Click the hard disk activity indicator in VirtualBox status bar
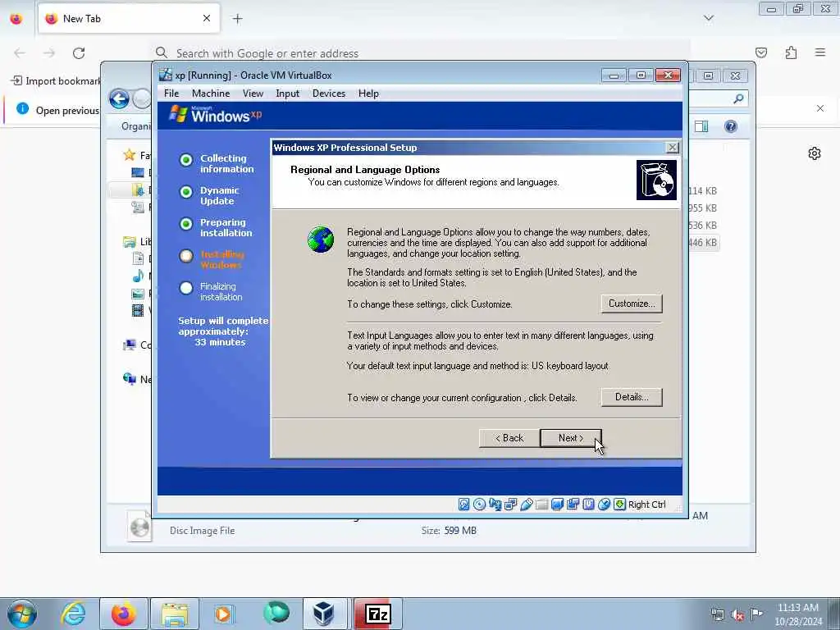Screen dimensions: 840x630 [x=464, y=504]
